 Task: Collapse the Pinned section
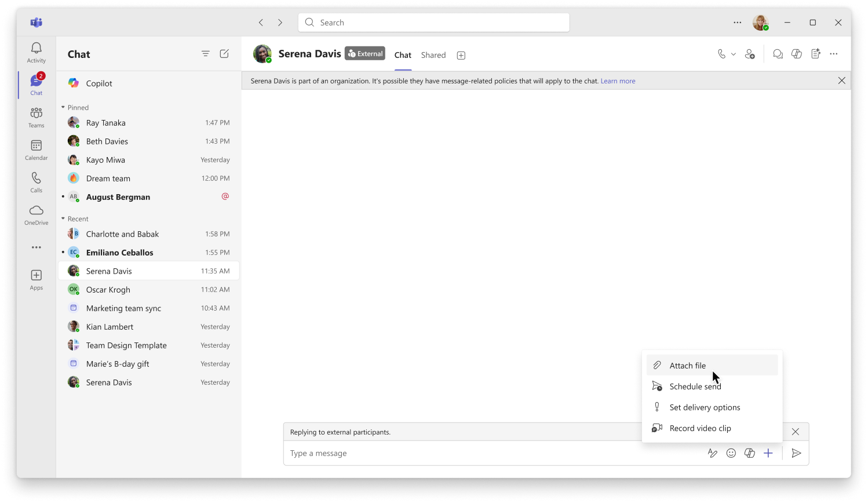tap(63, 107)
